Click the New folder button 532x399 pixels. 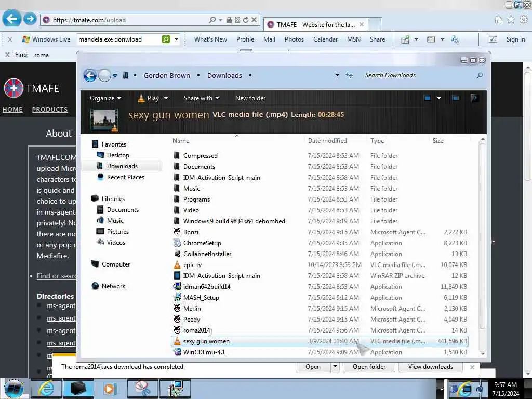pos(250,98)
